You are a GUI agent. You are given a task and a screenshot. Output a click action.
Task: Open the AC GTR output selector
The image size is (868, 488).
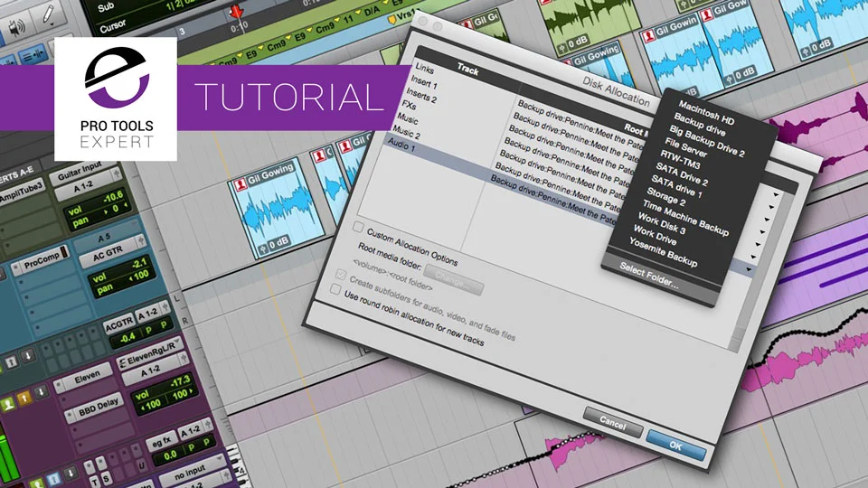click(112, 253)
